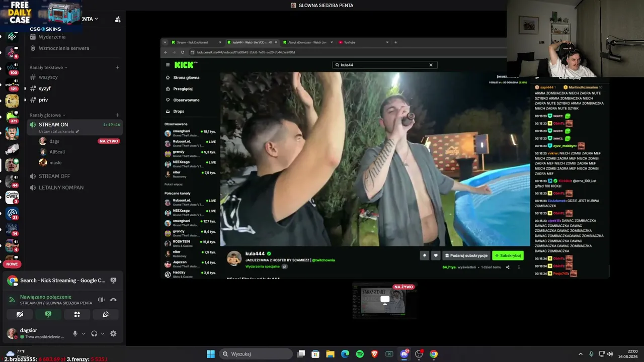Open Japczan recommended channel

[191, 264]
